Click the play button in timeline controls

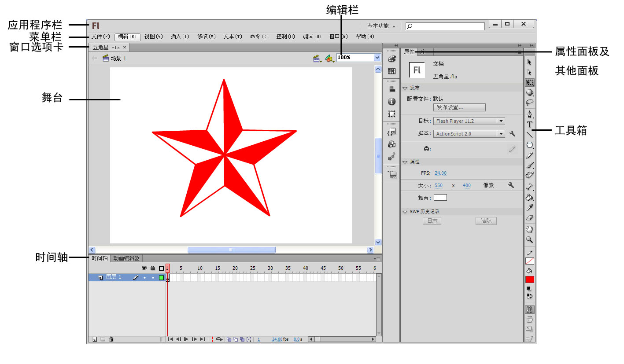(186, 339)
